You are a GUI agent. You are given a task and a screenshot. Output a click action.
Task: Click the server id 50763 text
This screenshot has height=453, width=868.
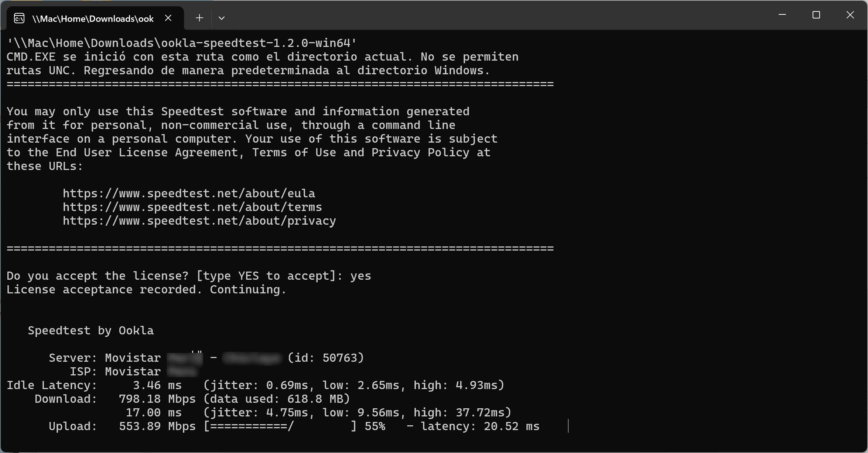(325, 358)
